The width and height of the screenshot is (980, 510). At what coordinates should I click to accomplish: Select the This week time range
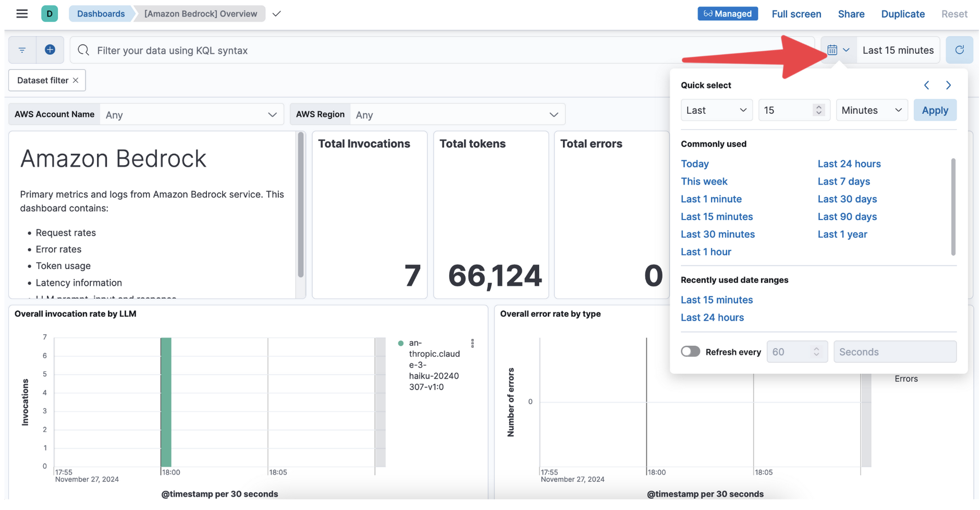pyautogui.click(x=704, y=181)
